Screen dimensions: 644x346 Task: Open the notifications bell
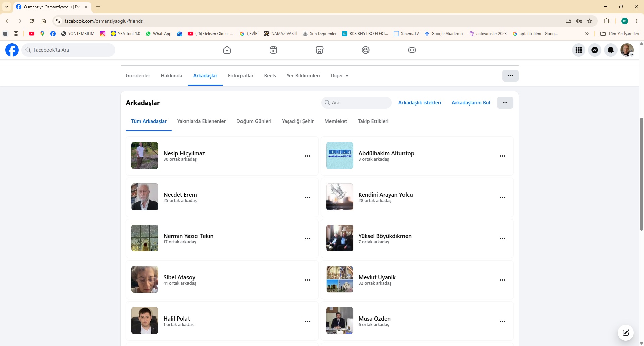[x=611, y=50]
